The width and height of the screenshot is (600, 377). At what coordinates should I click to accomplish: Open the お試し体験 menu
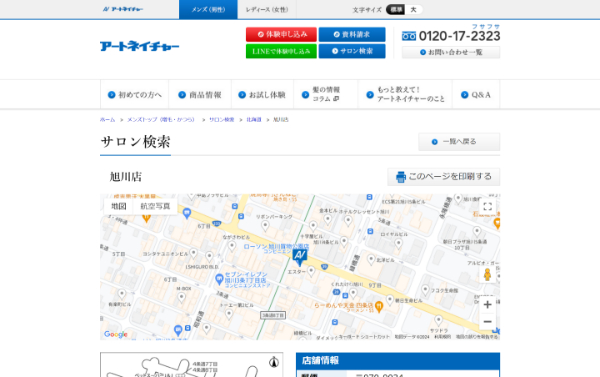[262, 95]
